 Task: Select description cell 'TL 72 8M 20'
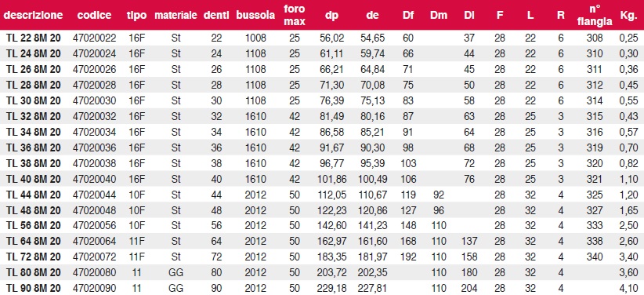(x=33, y=257)
